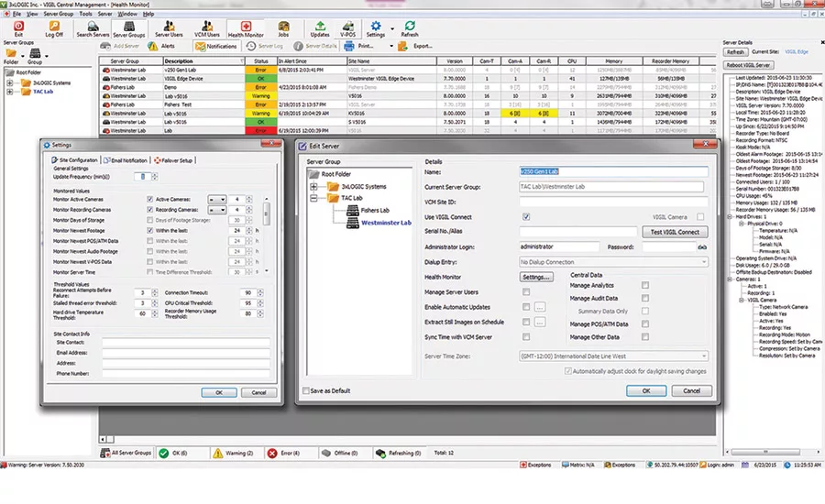Screen dimensions: 825x504
Task: Toggle Active Cameras checkbox in Settings dialog
Action: [x=150, y=200]
